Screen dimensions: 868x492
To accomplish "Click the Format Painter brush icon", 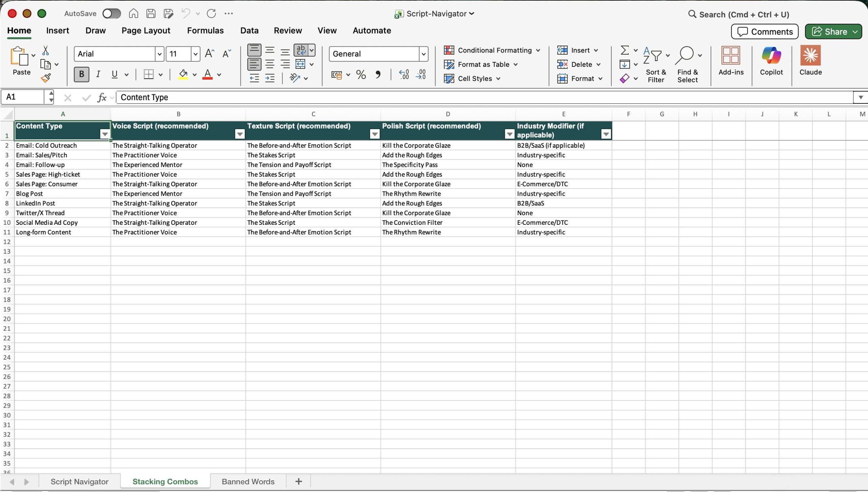I will click(46, 78).
